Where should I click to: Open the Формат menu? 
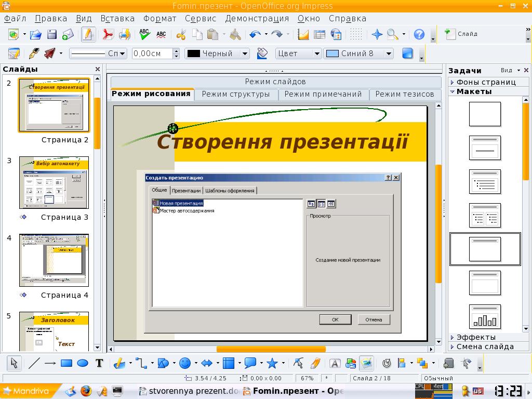pos(159,19)
